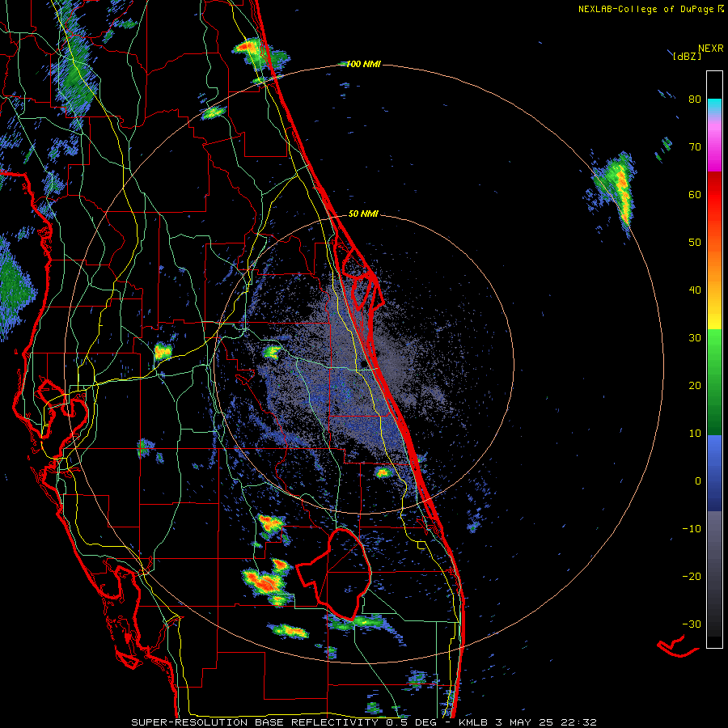The image size is (728, 728).
Task: Click the 30 value on the dBZ scale
Action: (695, 337)
